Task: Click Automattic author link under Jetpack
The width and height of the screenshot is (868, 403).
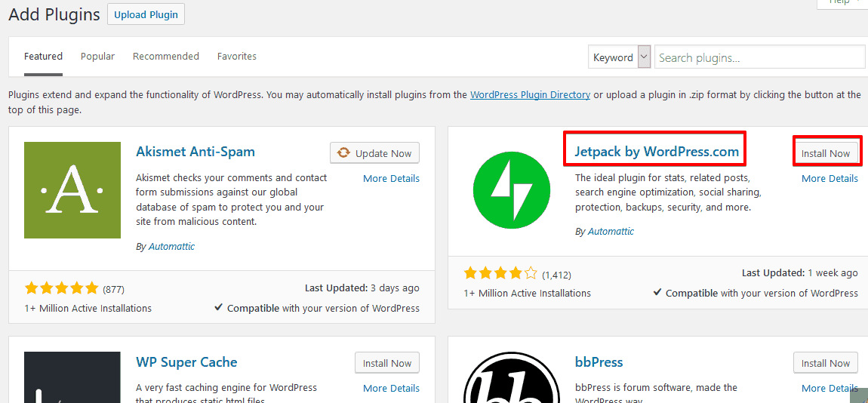Action: pyautogui.click(x=611, y=232)
